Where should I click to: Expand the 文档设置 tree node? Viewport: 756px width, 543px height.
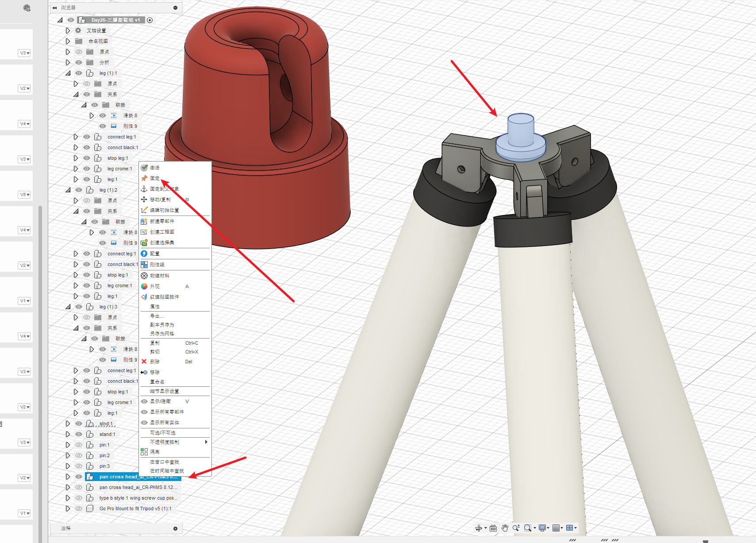pyautogui.click(x=68, y=31)
